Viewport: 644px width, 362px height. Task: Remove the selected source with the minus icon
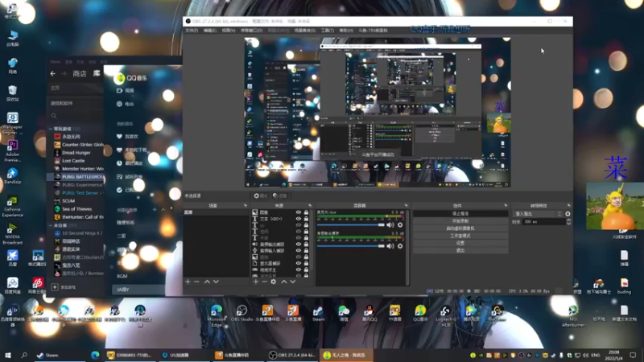[x=264, y=282]
